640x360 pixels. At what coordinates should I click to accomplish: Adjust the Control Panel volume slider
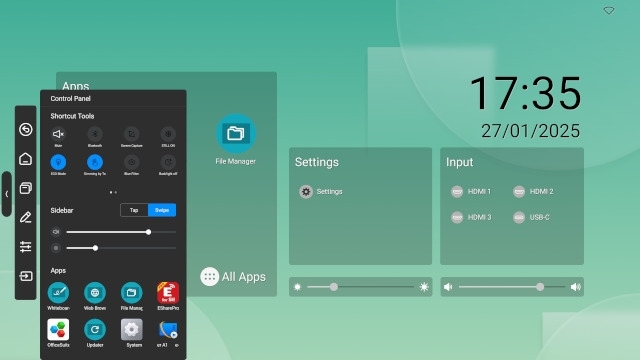pyautogui.click(x=121, y=232)
